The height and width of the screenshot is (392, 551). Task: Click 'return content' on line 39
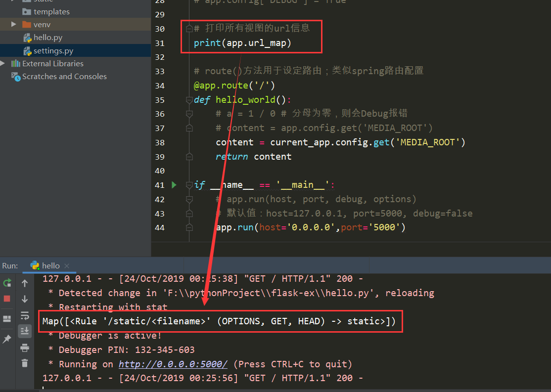pyautogui.click(x=253, y=157)
